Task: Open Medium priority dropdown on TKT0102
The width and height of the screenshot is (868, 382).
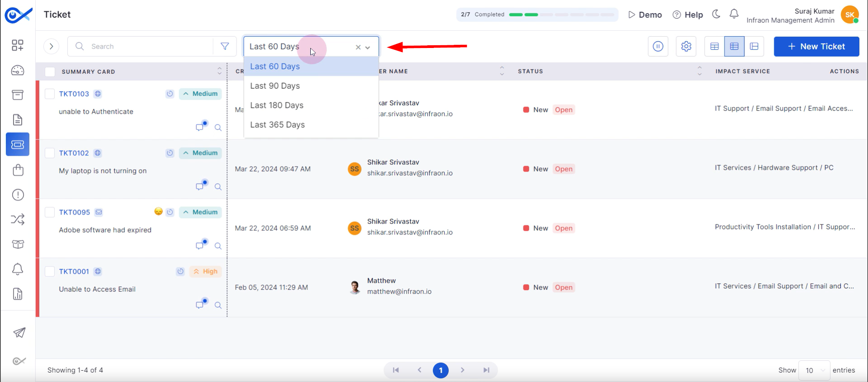Action: point(200,153)
